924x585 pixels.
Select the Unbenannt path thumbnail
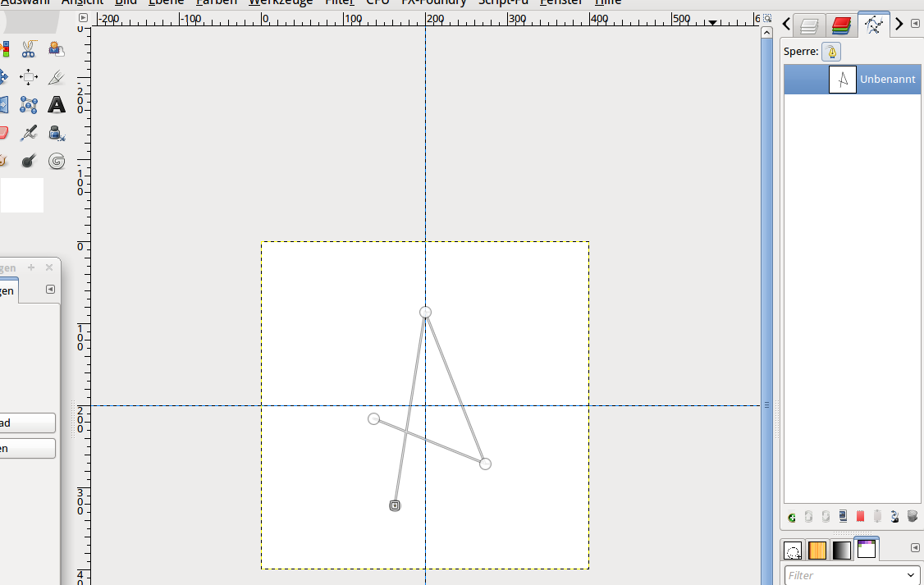click(843, 80)
